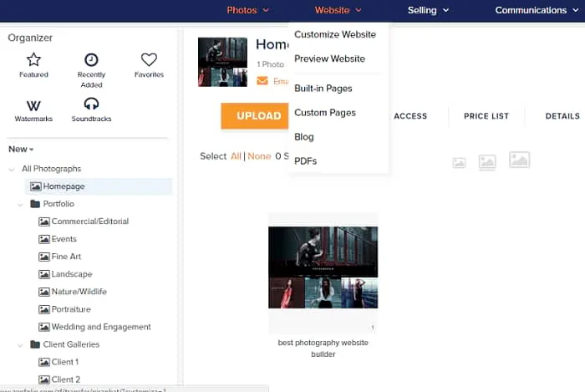Select the best photography website builder thumbnail
Image resolution: width=585 pixels, height=392 pixels.
pyautogui.click(x=323, y=267)
